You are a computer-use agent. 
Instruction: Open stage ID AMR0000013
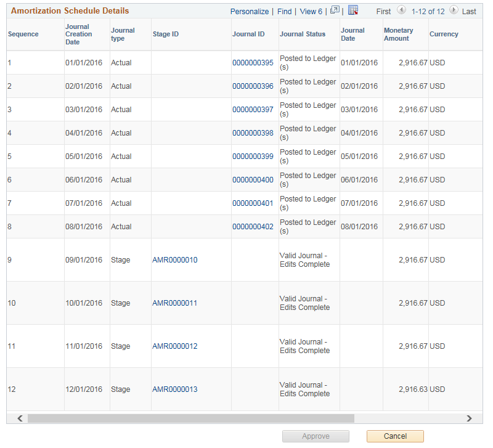(175, 389)
